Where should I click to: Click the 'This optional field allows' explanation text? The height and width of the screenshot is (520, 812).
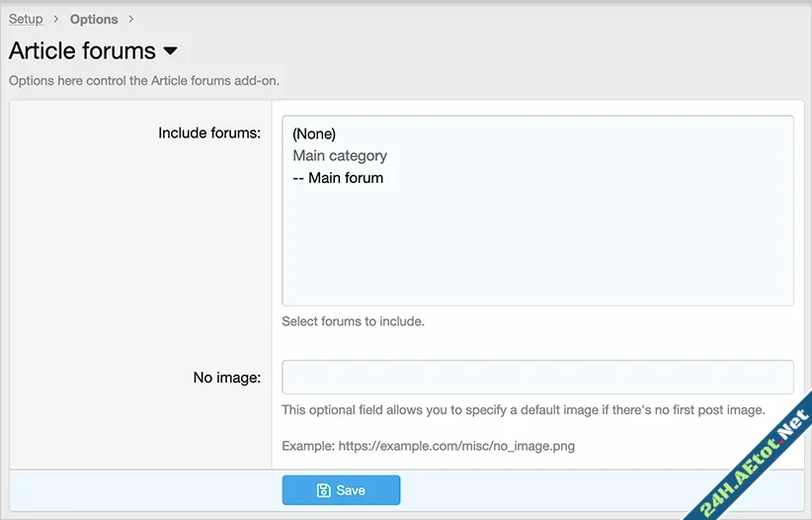tap(524, 410)
